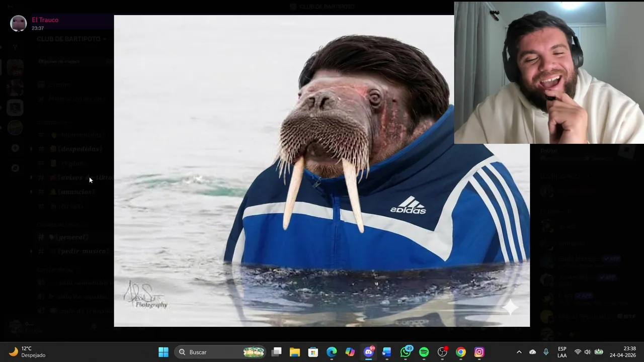Click the sparkle icon on the walrus image
The width and height of the screenshot is (644, 362).
(510, 307)
